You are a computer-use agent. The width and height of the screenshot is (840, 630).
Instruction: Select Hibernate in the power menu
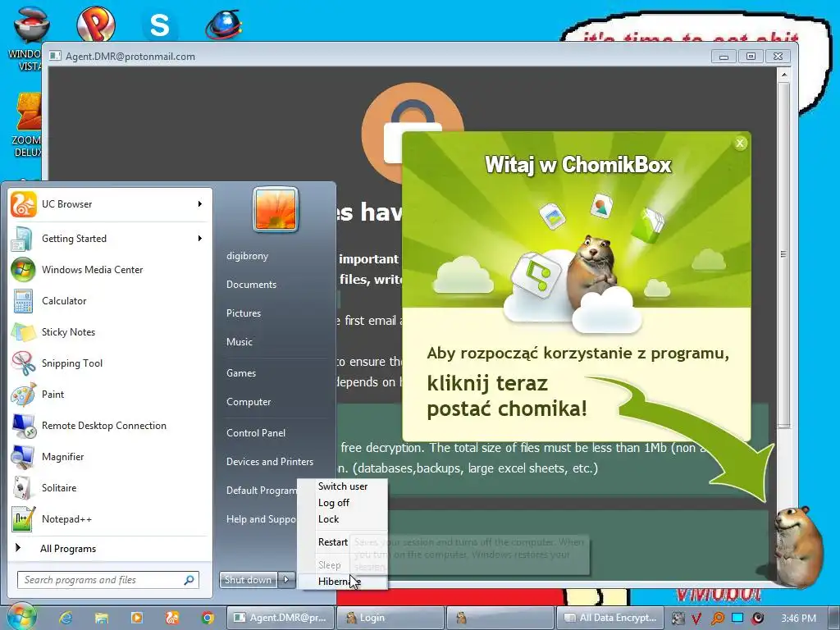click(343, 582)
